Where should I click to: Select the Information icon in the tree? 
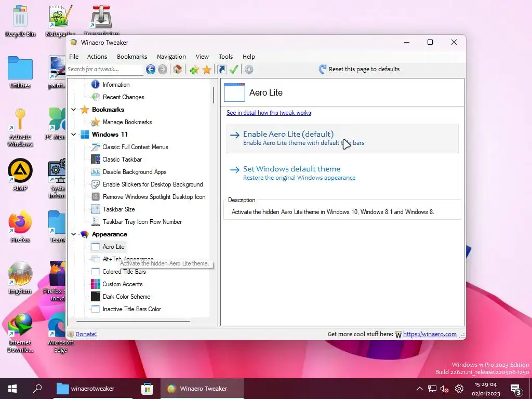[x=96, y=85]
